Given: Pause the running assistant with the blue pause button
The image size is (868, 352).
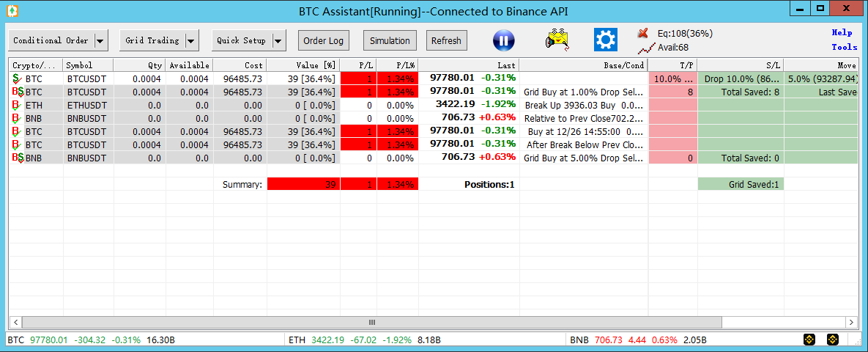Looking at the screenshot, I should pos(504,40).
